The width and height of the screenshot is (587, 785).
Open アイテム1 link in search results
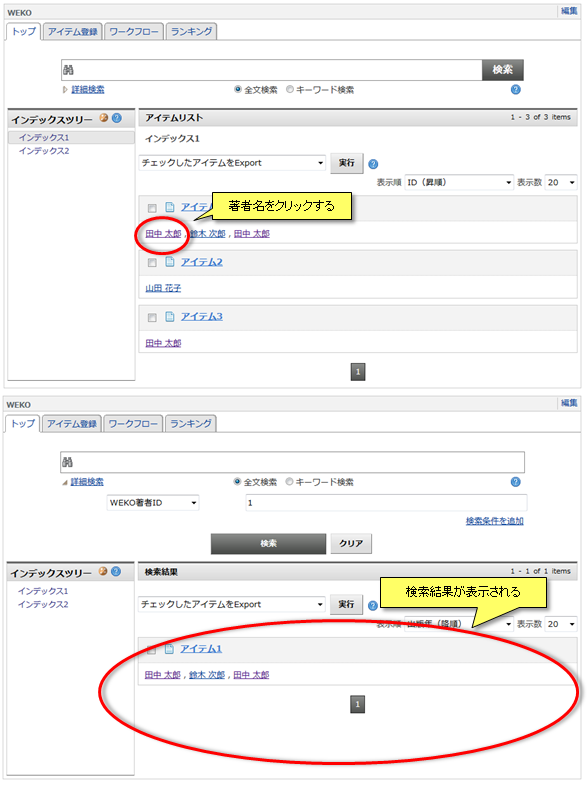click(201, 649)
